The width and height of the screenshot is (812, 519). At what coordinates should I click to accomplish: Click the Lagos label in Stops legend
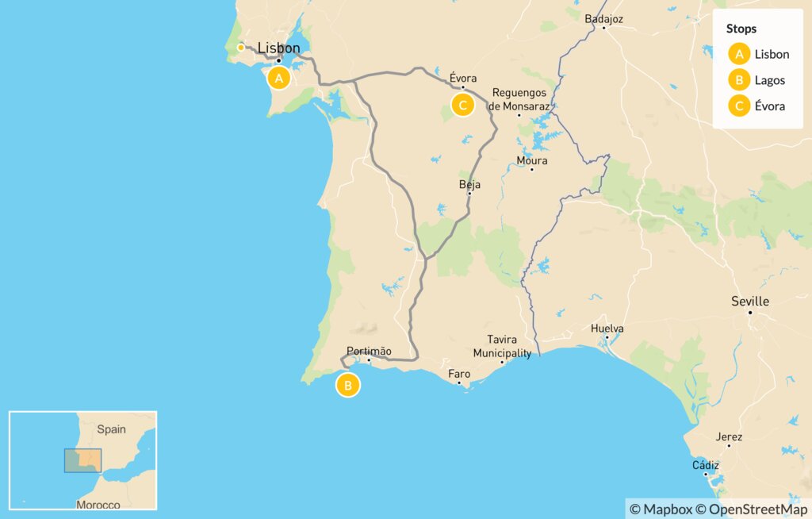coord(769,80)
